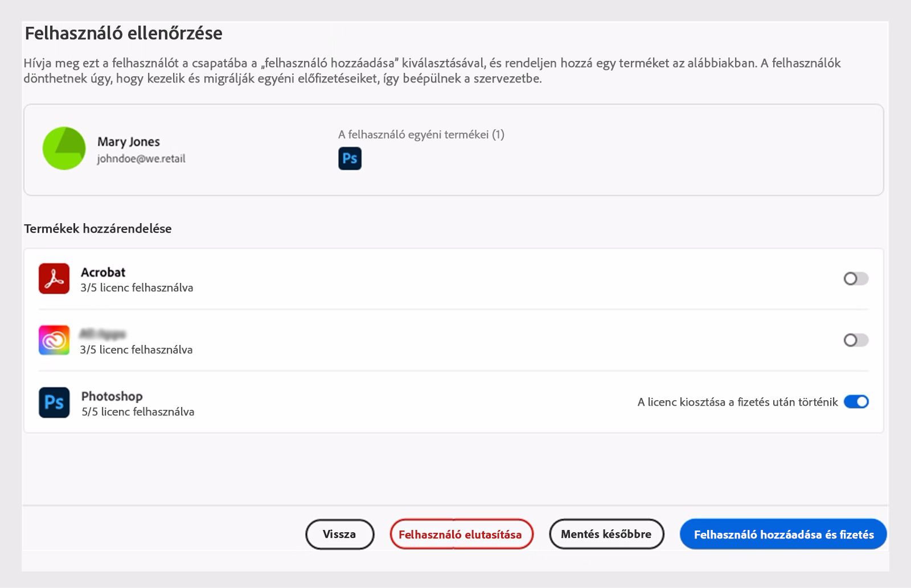Disable the Photoshop license toggle
Image resolution: width=911 pixels, height=588 pixels.
(856, 402)
